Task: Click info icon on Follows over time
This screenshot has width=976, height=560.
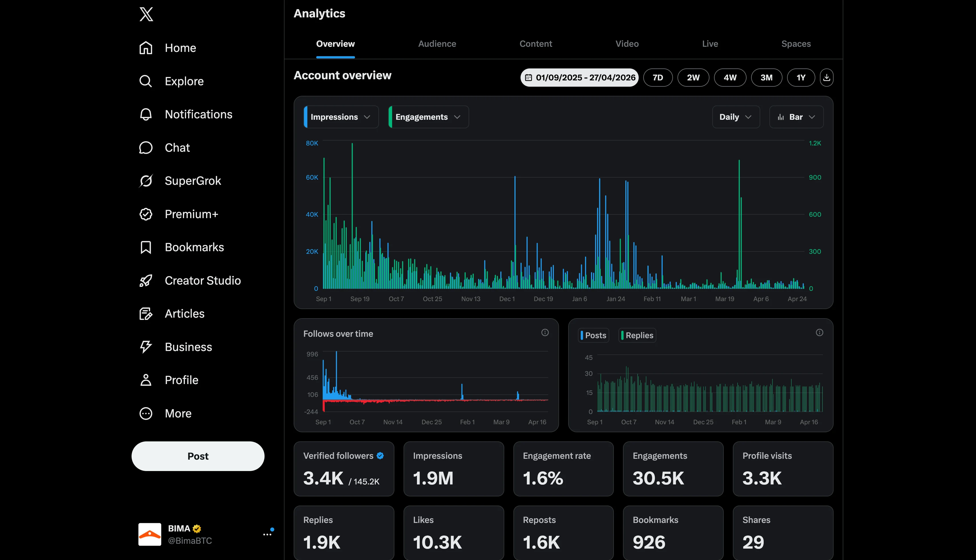Action: coord(545,333)
